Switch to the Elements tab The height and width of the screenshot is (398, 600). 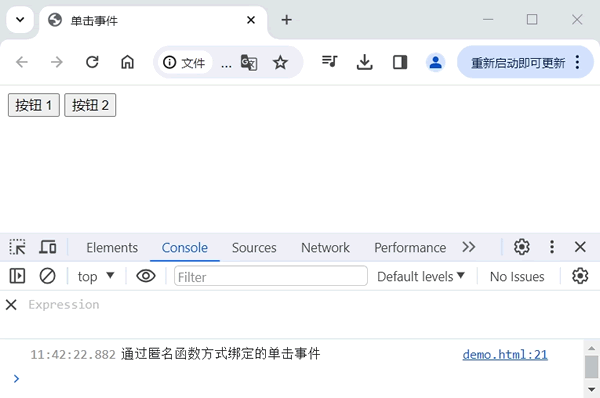(112, 248)
